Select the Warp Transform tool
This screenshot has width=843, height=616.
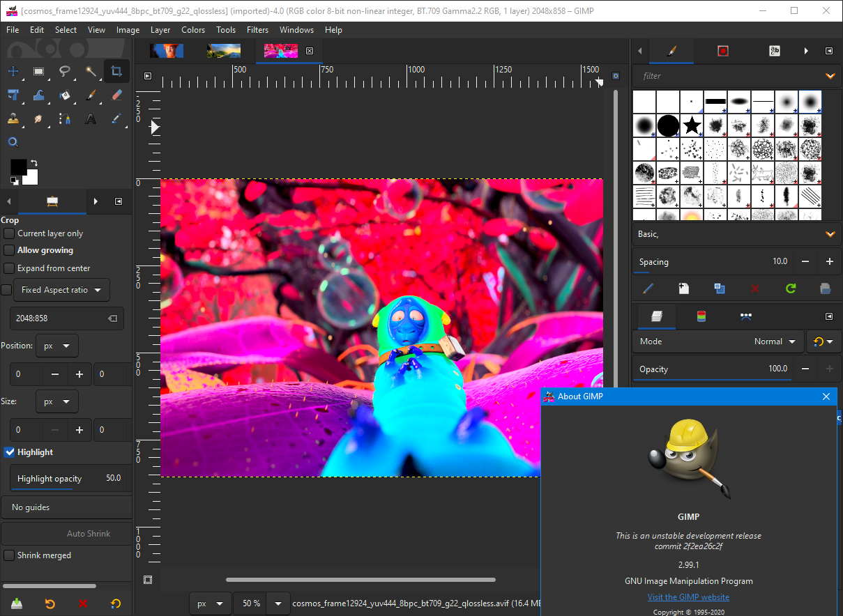point(39,95)
